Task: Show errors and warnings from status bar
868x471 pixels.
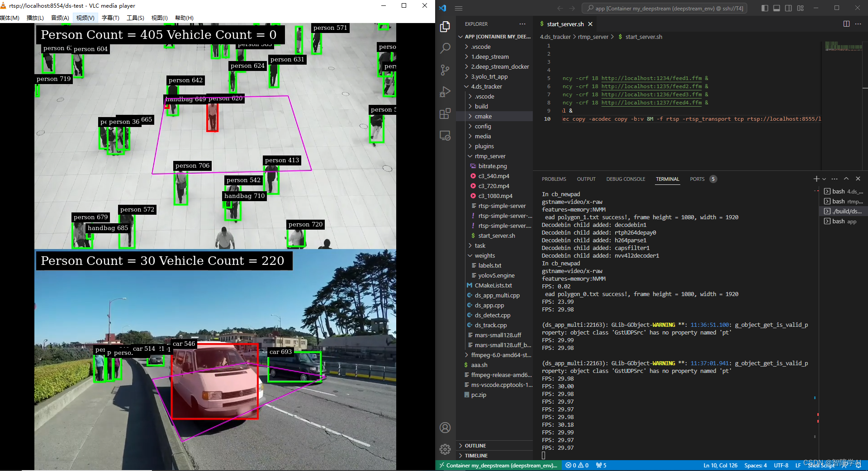Action: click(x=577, y=466)
